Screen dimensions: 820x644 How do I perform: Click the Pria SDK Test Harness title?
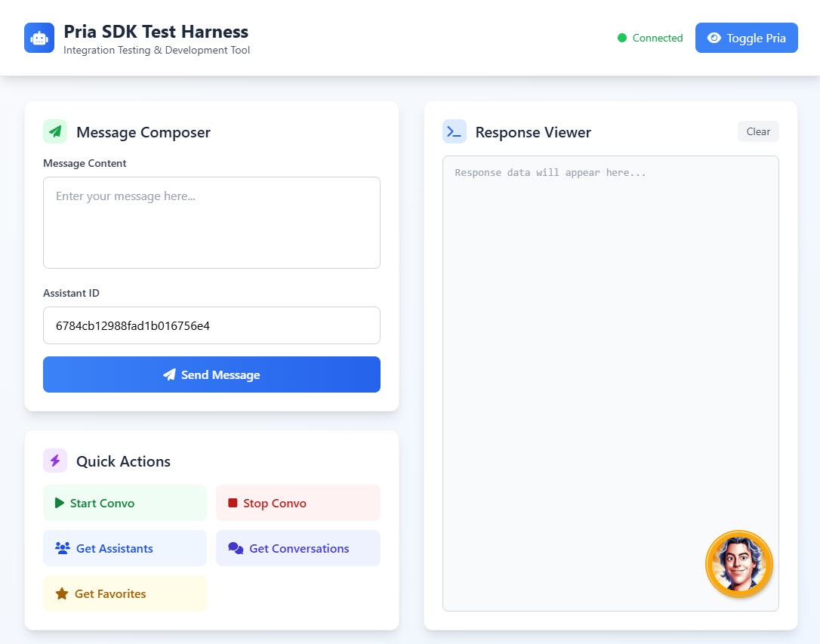point(156,32)
